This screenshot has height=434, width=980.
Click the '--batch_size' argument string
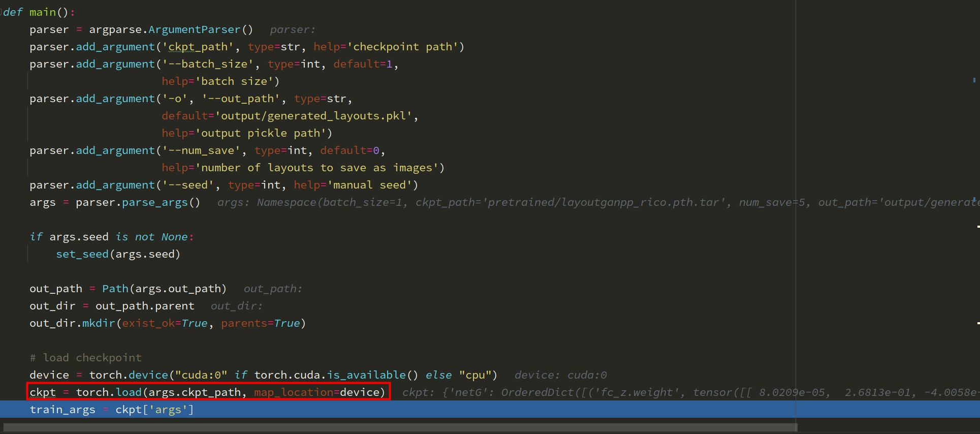(207, 64)
